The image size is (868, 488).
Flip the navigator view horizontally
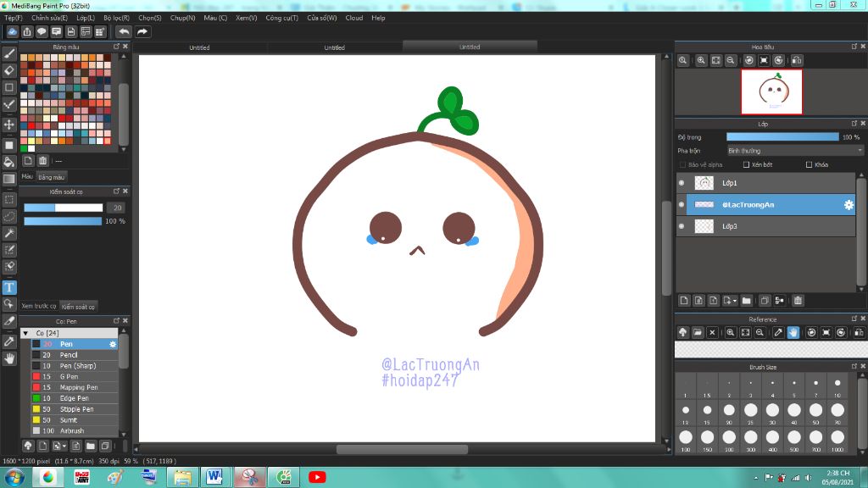[797, 60]
